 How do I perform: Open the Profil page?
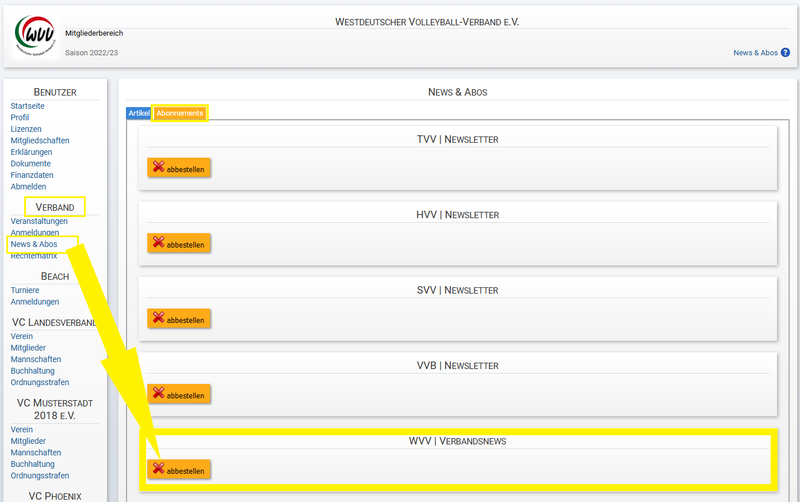pyautogui.click(x=20, y=118)
